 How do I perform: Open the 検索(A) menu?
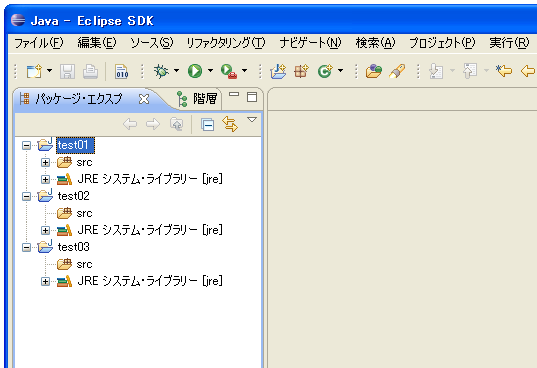[x=375, y=43]
